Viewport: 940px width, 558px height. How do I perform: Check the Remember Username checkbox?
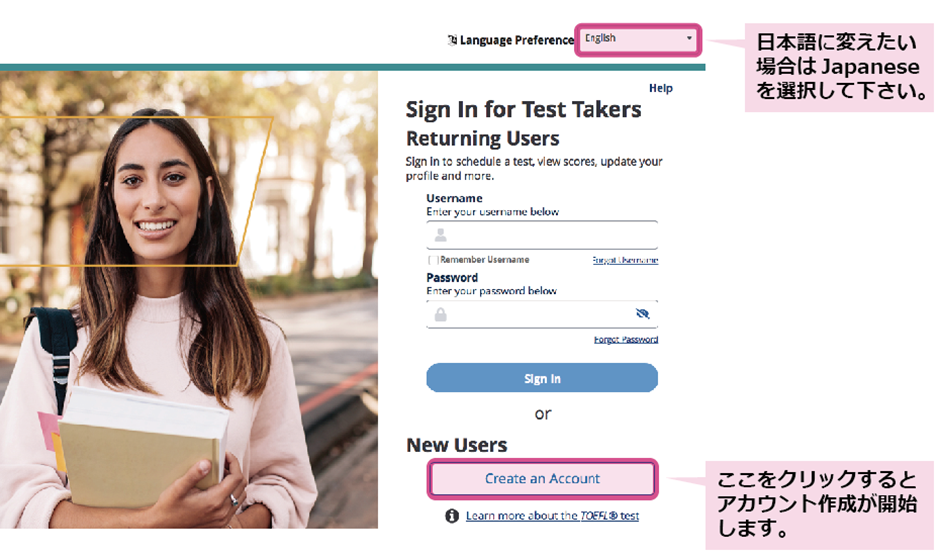(x=432, y=260)
